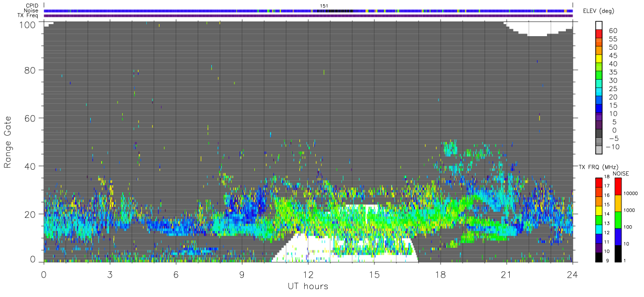Click the 'Noise' row label at top left
This screenshot has height=297, width=644.
pos(31,10)
